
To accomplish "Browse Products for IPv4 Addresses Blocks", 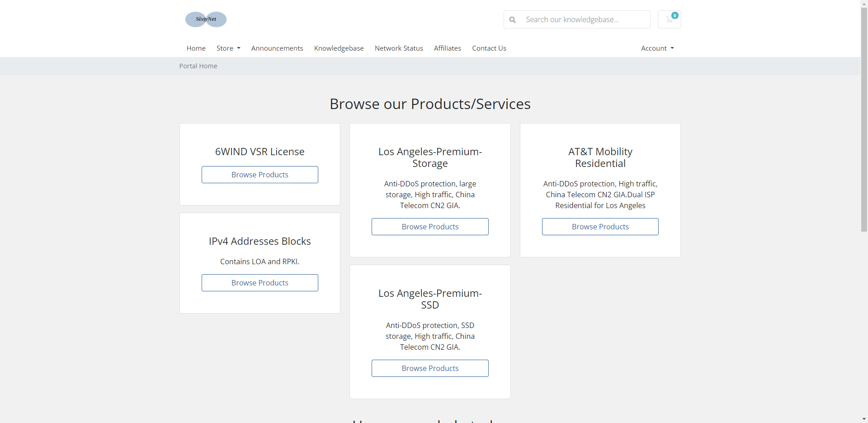I will (259, 282).
